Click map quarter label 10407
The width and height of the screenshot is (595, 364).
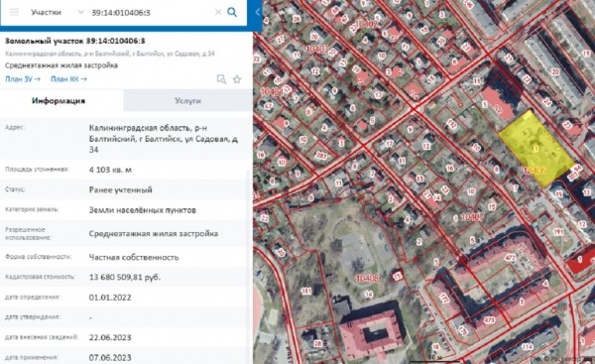(x=472, y=217)
